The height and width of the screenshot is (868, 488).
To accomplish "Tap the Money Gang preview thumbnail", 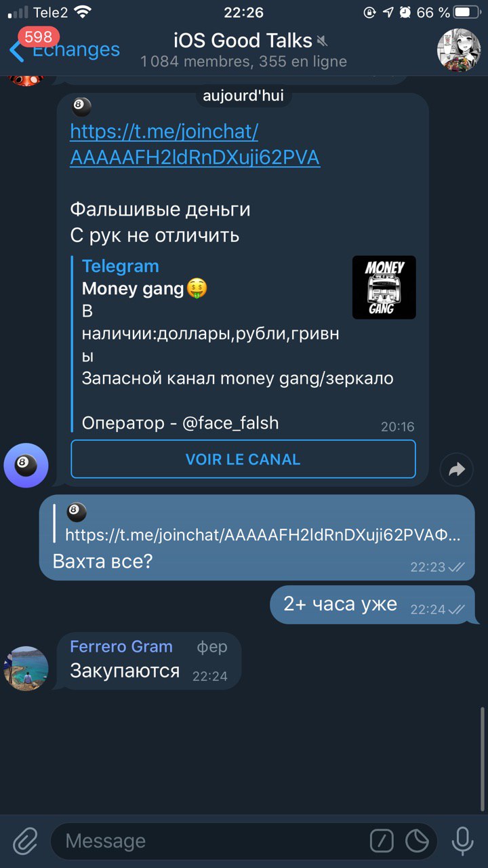I will click(x=384, y=288).
